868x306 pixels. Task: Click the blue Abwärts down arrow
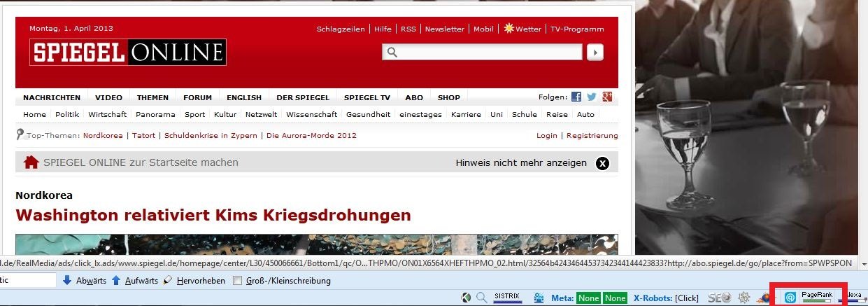click(x=67, y=281)
